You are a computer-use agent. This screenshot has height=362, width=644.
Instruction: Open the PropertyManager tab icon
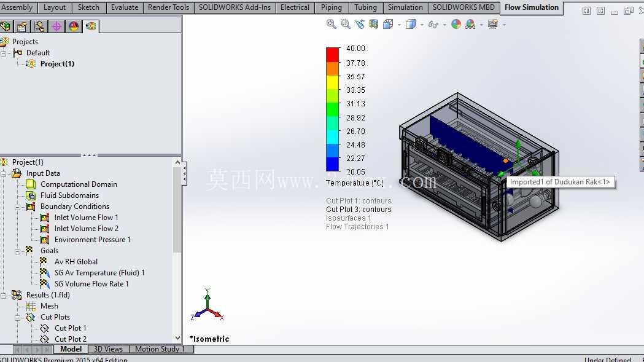(22, 27)
